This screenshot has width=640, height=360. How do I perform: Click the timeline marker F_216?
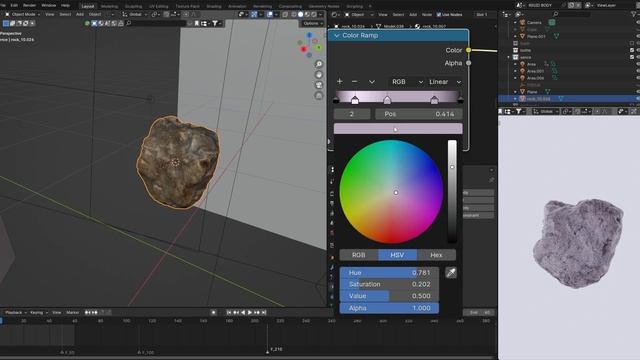[274, 350]
